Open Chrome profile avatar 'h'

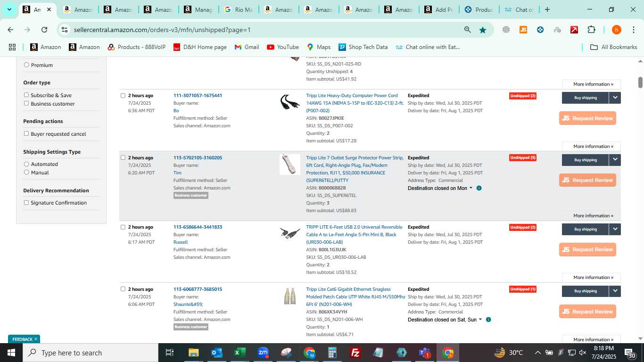[616, 30]
